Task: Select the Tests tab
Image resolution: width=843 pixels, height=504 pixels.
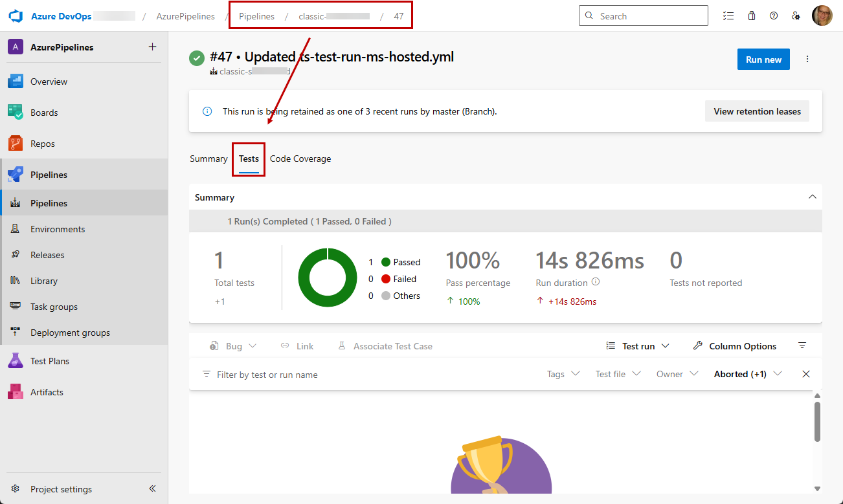Action: (249, 159)
